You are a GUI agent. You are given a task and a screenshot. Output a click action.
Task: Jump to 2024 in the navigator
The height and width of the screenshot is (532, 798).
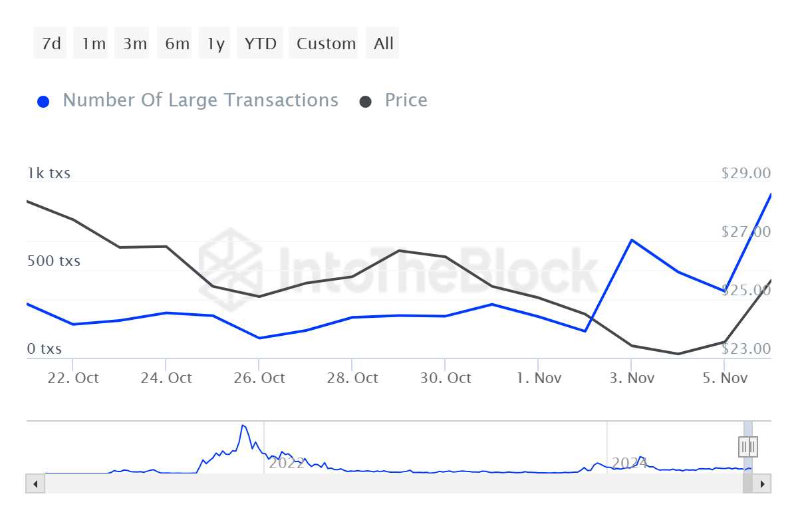click(x=629, y=463)
